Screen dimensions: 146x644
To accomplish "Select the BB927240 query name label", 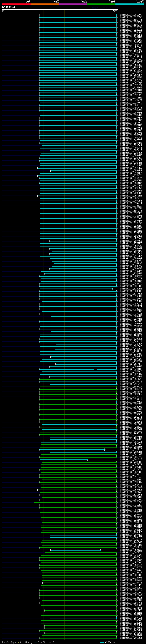I will (x=8, y=8).
